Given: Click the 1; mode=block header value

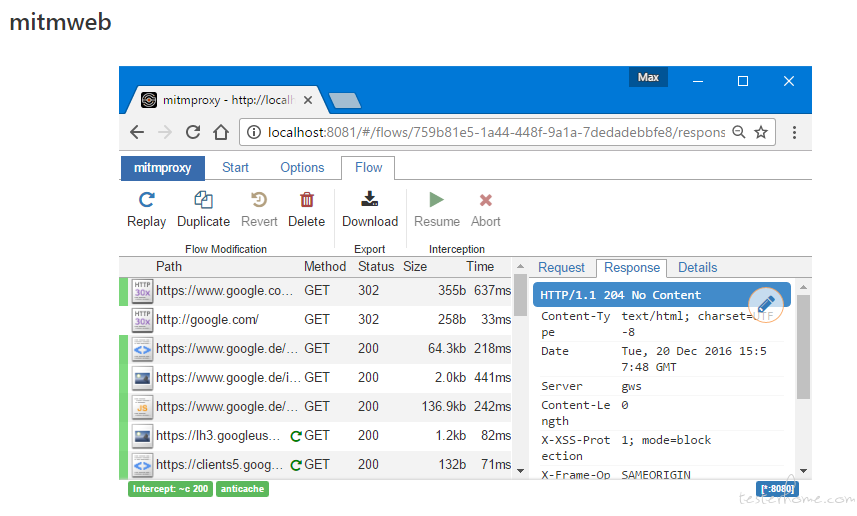Looking at the screenshot, I should click(x=666, y=440).
